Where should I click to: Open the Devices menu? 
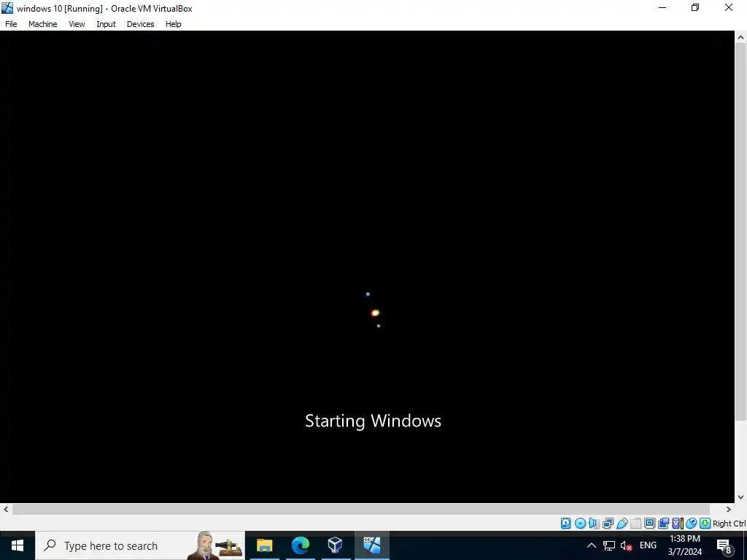pyautogui.click(x=140, y=24)
